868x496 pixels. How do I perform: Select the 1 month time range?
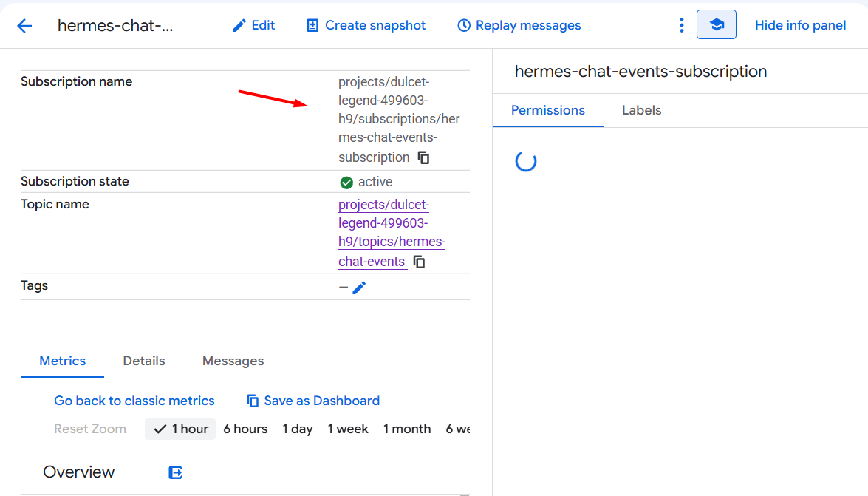[x=407, y=429]
